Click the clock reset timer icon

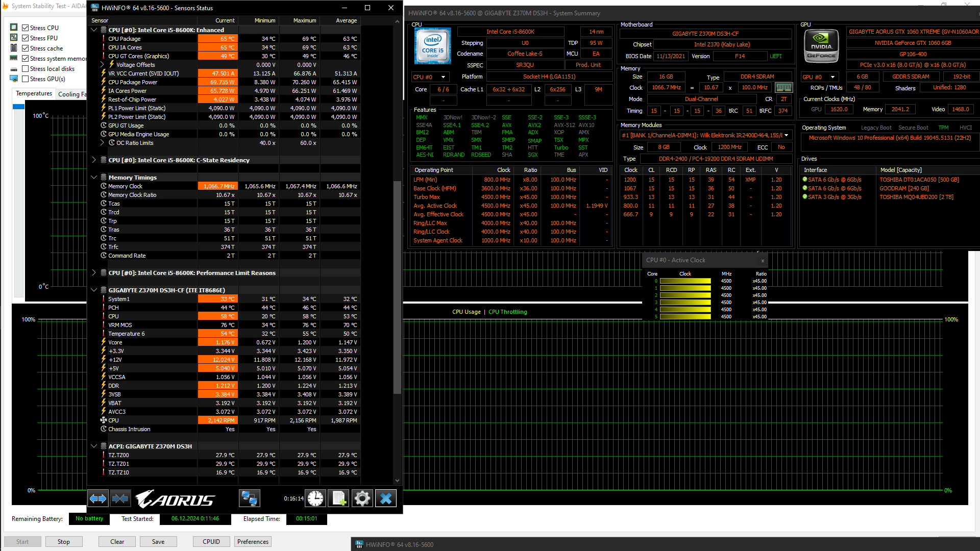(x=315, y=498)
